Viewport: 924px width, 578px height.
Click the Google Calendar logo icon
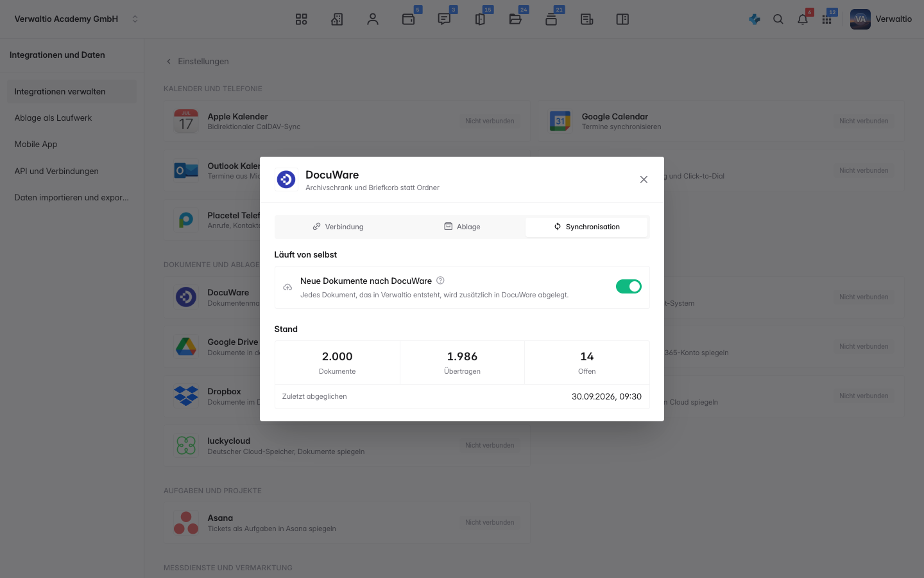[560, 121]
